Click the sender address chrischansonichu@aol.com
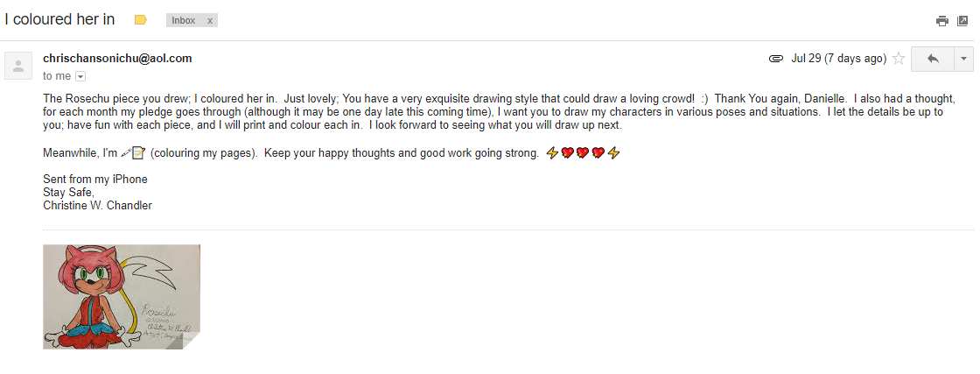Image resolution: width=980 pixels, height=374 pixels. coord(117,59)
